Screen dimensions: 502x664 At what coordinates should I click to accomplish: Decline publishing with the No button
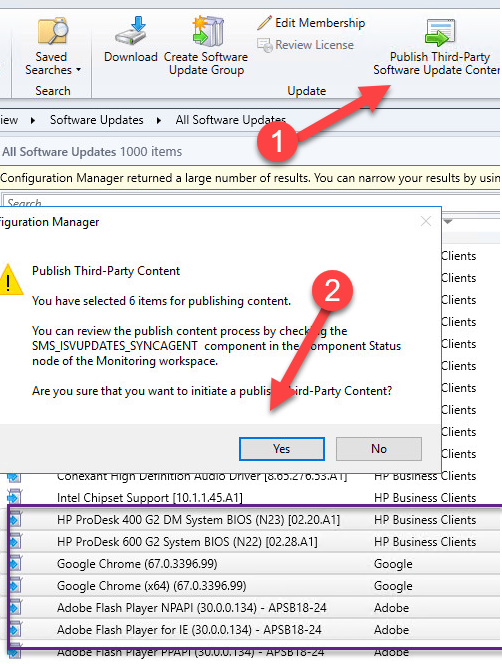click(379, 448)
